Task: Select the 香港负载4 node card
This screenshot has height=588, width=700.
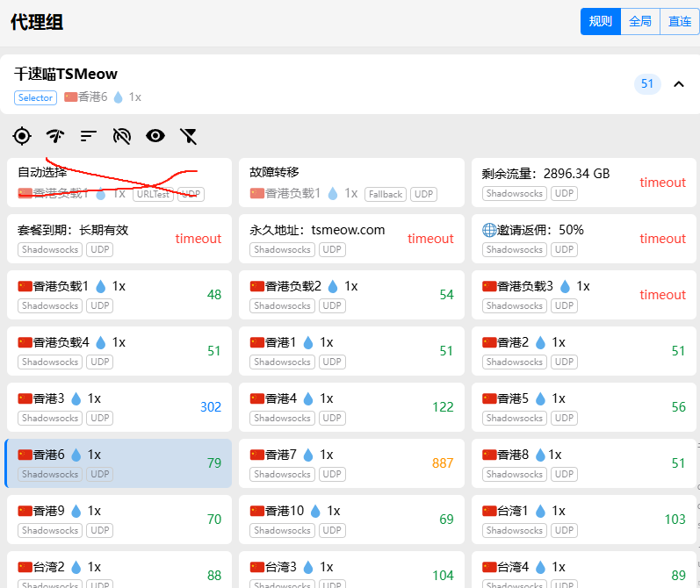Action: click(119, 351)
